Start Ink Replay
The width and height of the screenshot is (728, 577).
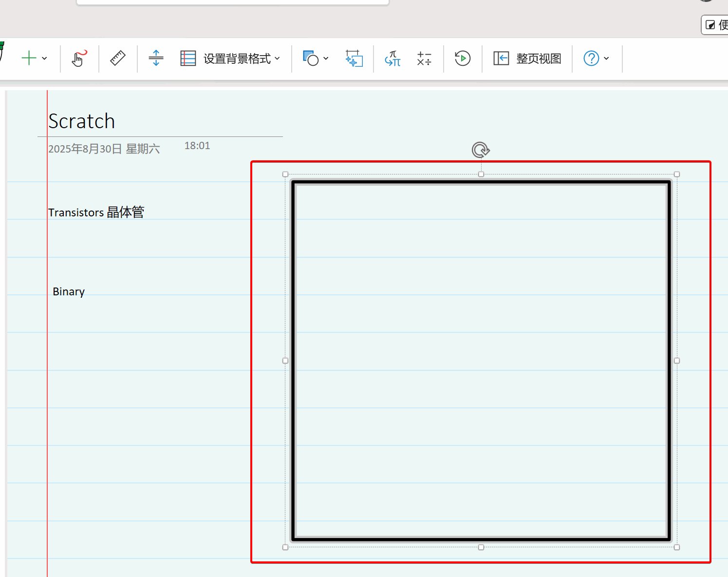[462, 58]
